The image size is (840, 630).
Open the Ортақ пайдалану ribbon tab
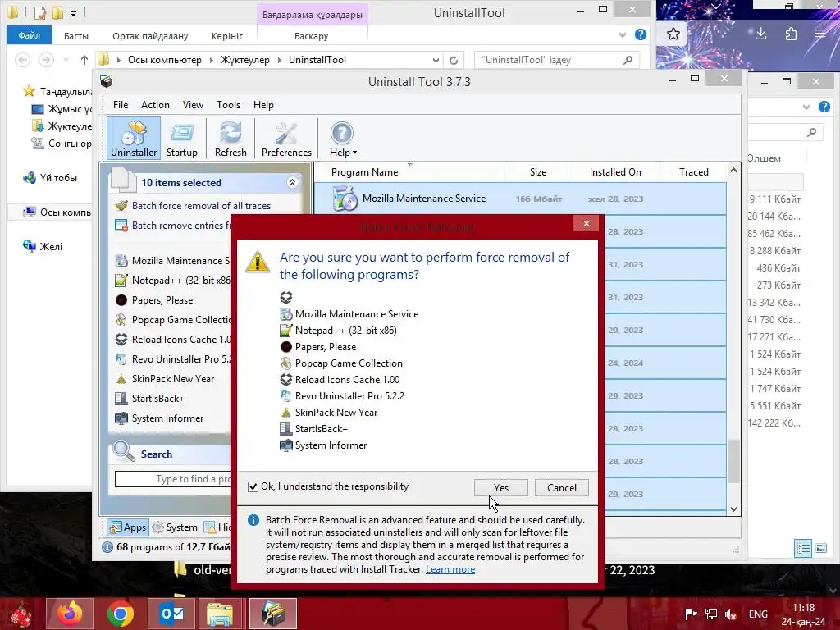tap(150, 36)
